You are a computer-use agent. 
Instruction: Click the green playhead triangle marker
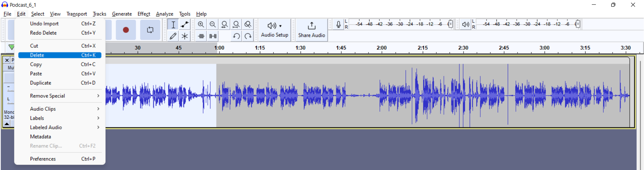pyautogui.click(x=11, y=47)
